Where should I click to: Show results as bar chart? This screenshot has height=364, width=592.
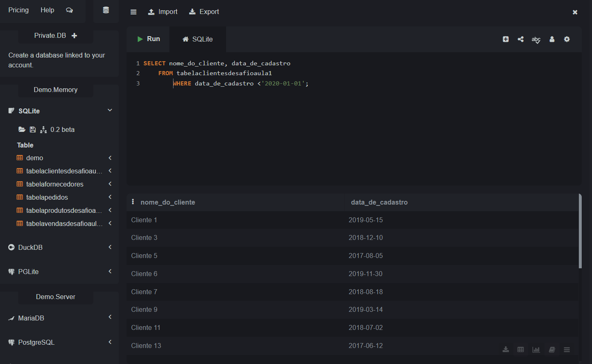pyautogui.click(x=536, y=350)
